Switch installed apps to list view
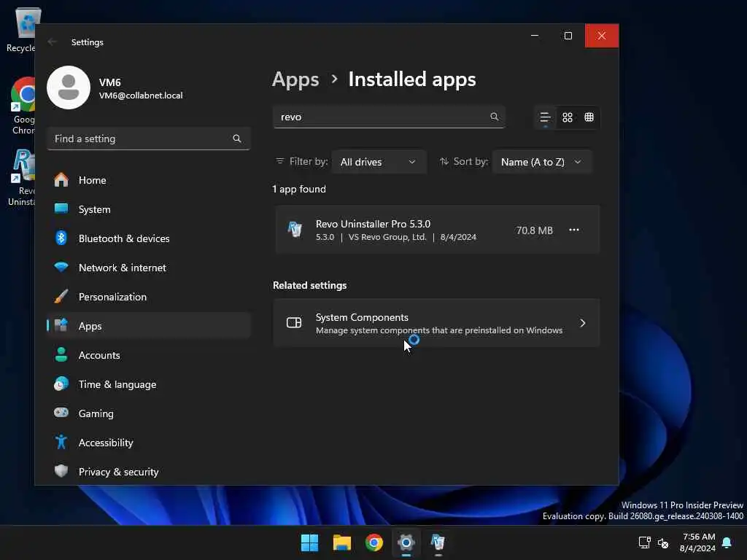The height and width of the screenshot is (560, 747). [545, 117]
